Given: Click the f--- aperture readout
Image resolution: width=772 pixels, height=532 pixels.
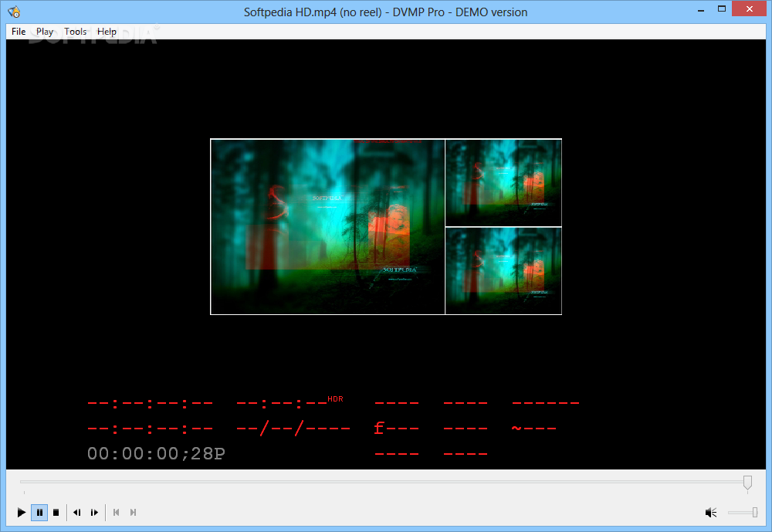Looking at the screenshot, I should [396, 428].
